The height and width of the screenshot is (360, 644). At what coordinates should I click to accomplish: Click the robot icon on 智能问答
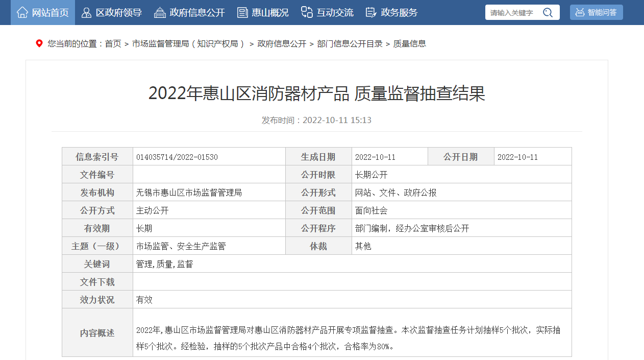(x=580, y=12)
